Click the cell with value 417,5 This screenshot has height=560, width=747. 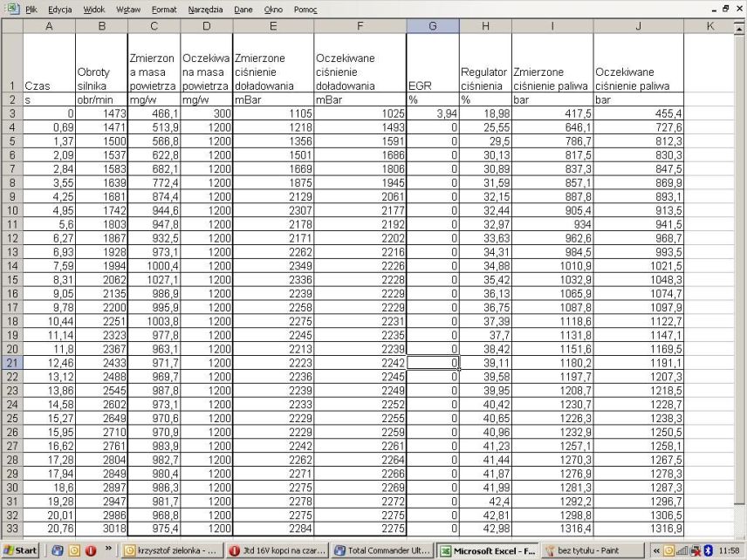pos(552,113)
